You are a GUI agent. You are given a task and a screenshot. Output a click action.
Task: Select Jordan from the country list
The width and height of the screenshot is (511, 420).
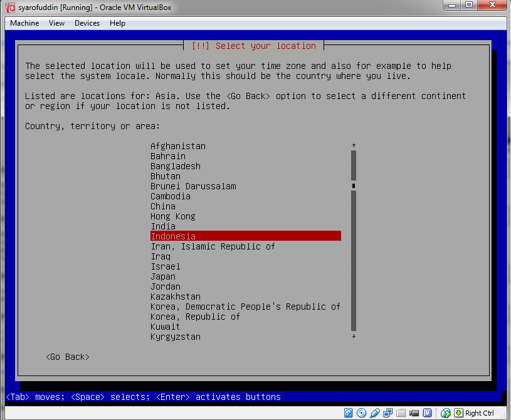(166, 286)
